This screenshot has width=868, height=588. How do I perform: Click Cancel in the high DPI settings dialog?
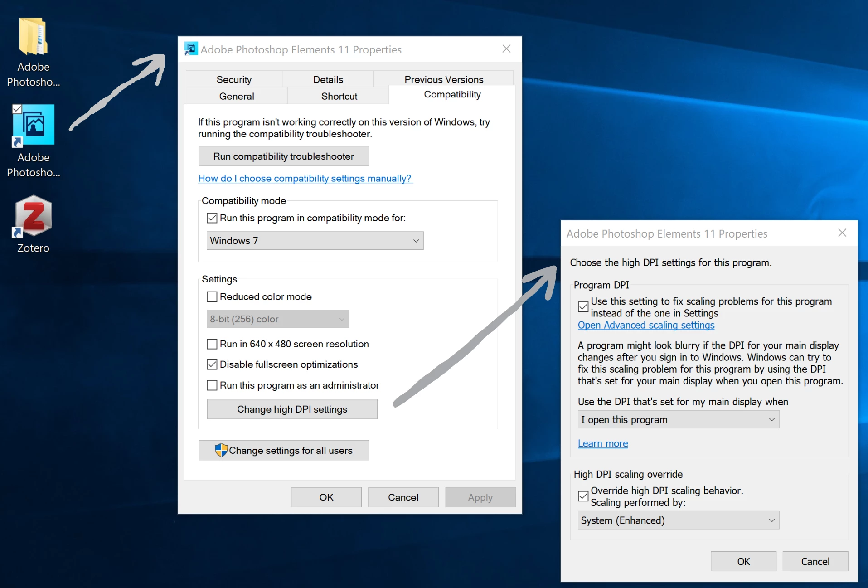815,562
